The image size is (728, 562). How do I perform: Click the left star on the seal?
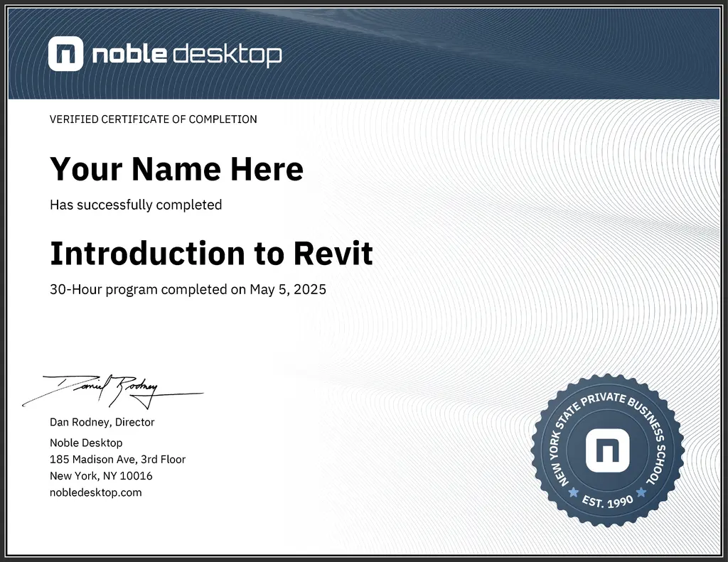573,492
